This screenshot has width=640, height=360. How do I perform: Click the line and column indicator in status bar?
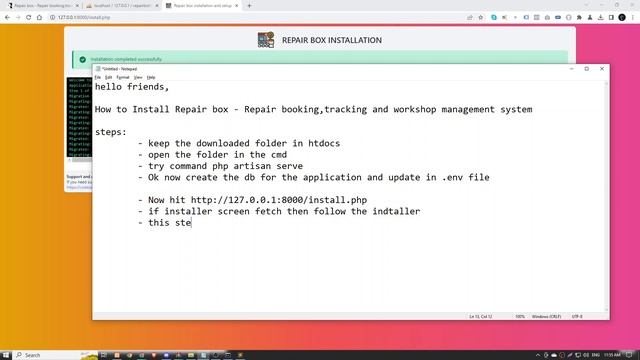tap(481, 316)
